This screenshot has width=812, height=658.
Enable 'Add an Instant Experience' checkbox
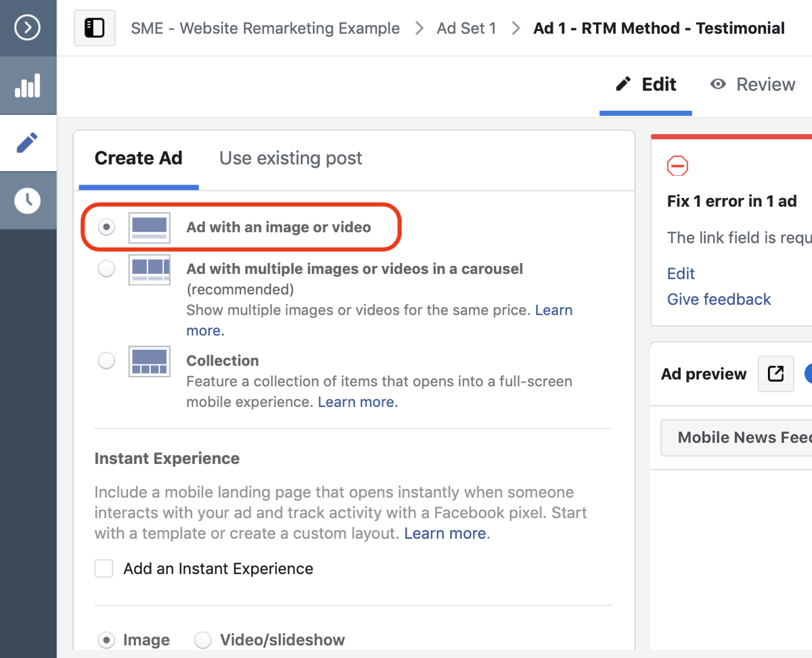point(104,569)
